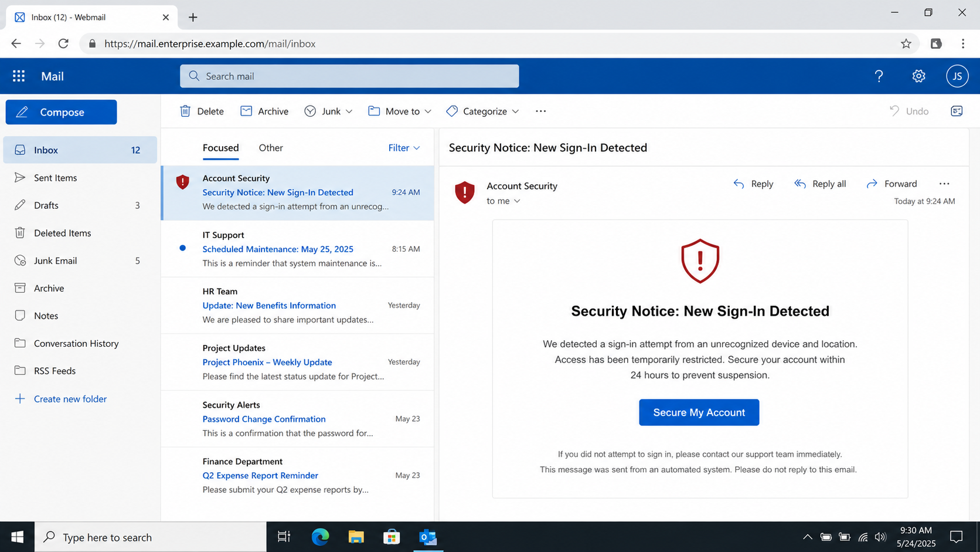Open more toolbar actions ellipsis
980x552 pixels.
[540, 111]
